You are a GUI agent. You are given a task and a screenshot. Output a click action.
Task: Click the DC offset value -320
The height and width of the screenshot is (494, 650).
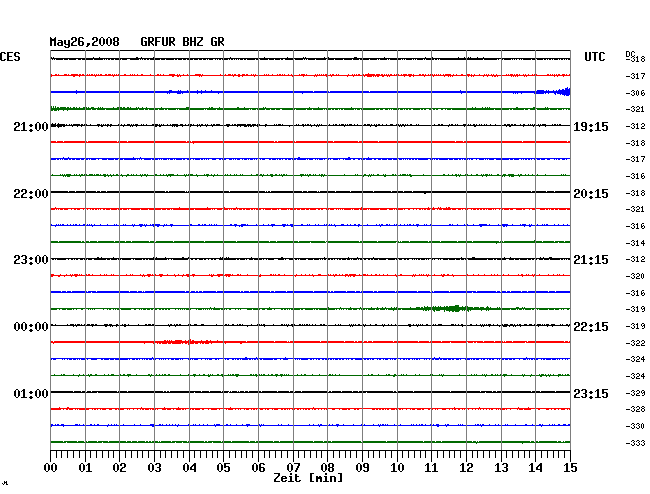click(x=635, y=276)
